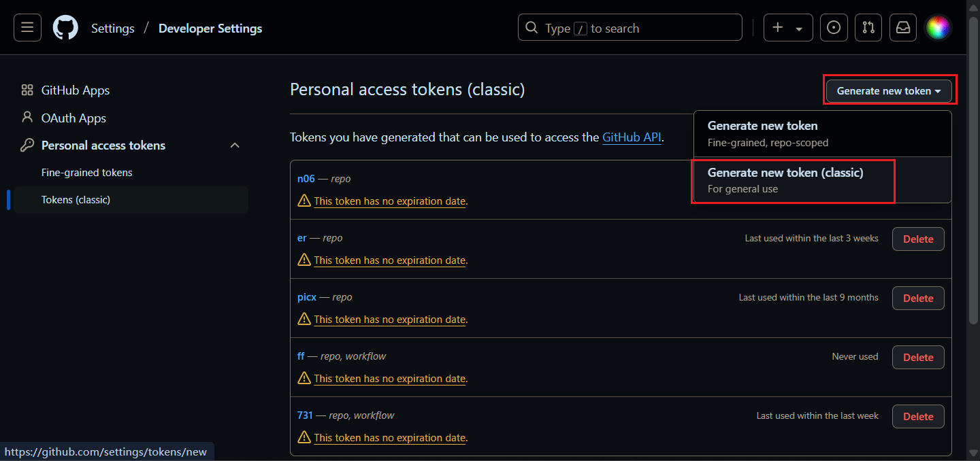Open the user profile avatar
Image resolution: width=980 pixels, height=461 pixels.
click(938, 28)
